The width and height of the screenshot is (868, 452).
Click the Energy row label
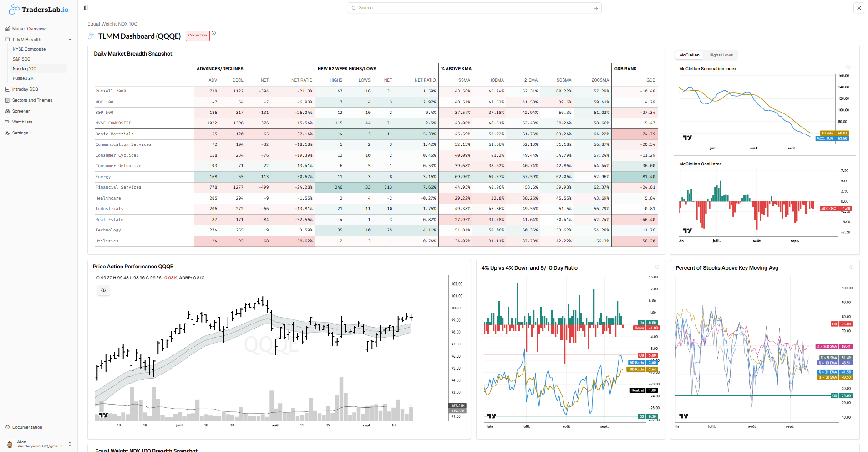click(x=103, y=177)
